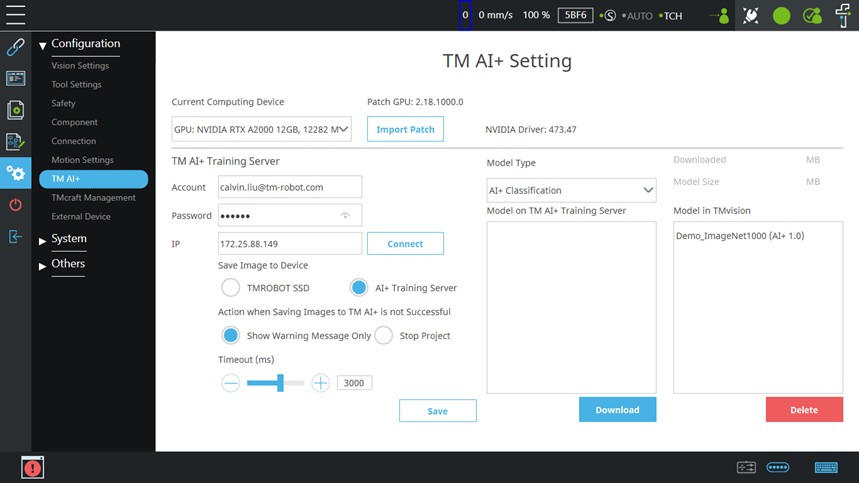Click the Patch GPU: 2.18.1000.0 text
The image size is (859, 483).
[415, 102]
